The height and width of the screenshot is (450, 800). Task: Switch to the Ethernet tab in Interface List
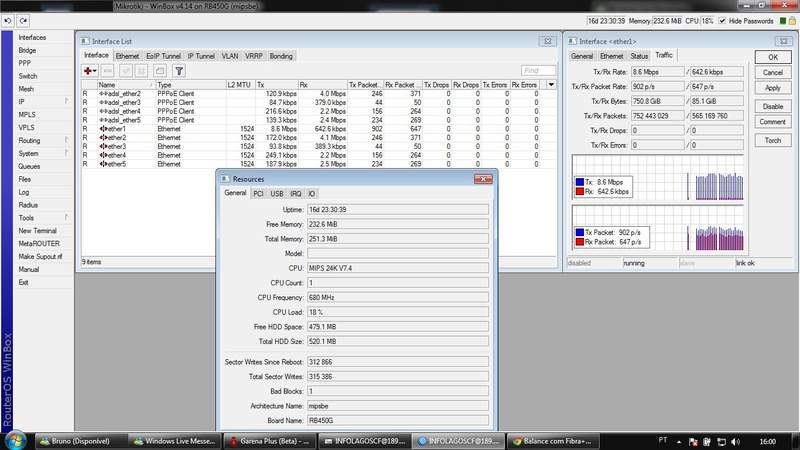[x=127, y=56]
